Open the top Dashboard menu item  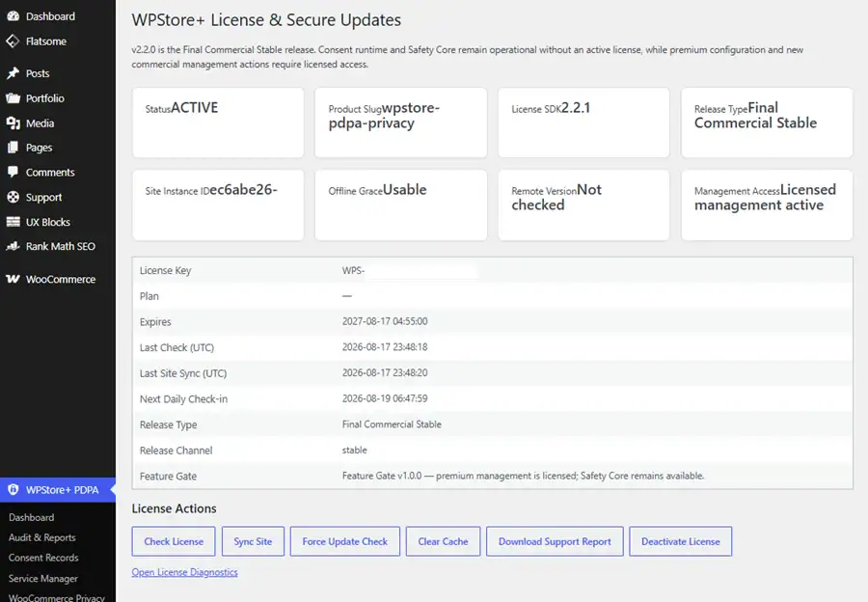(x=58, y=16)
